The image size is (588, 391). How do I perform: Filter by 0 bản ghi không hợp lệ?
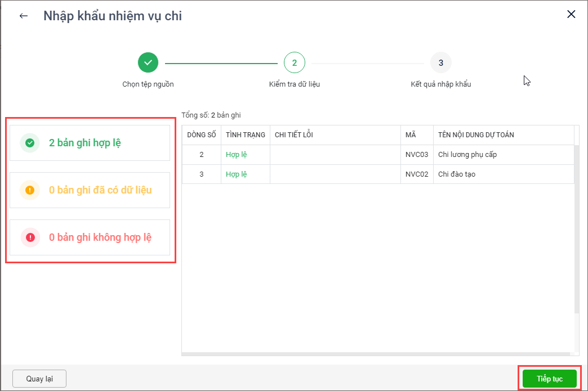[x=100, y=237]
